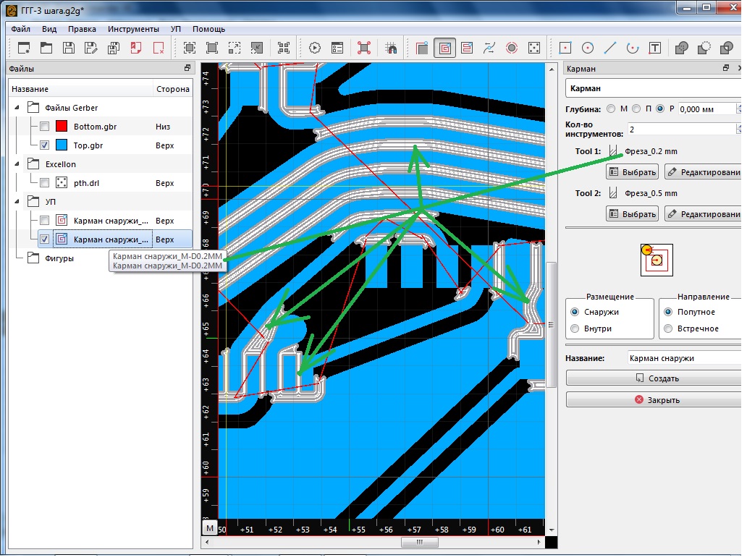
Task: Select the Pocket spiral toolpath tool
Action: (444, 48)
